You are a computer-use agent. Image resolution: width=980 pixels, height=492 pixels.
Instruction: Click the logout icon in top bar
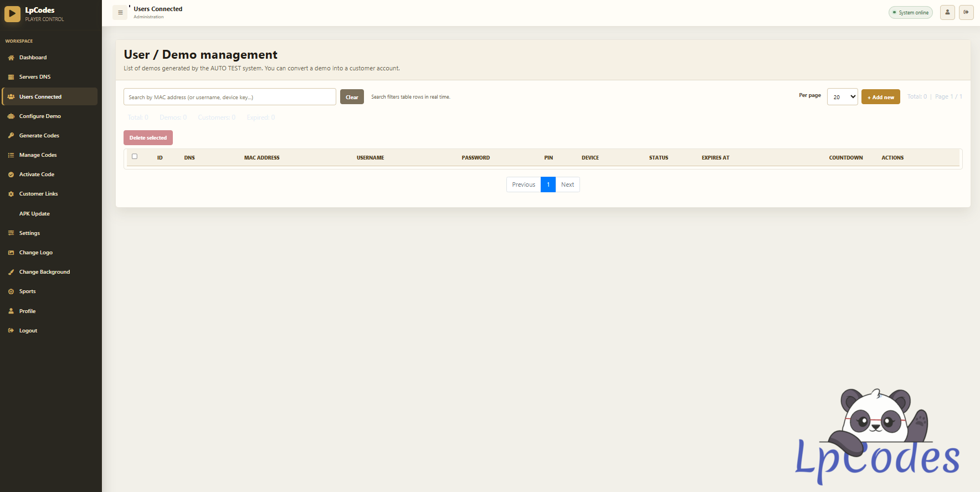coord(966,12)
